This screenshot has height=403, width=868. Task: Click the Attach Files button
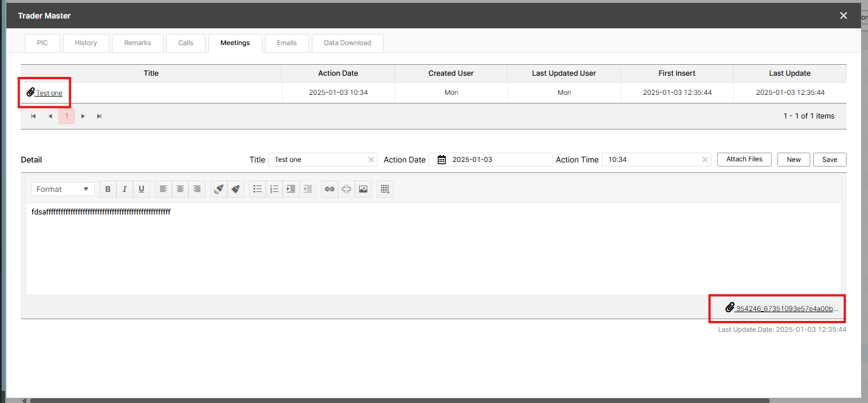pyautogui.click(x=744, y=159)
